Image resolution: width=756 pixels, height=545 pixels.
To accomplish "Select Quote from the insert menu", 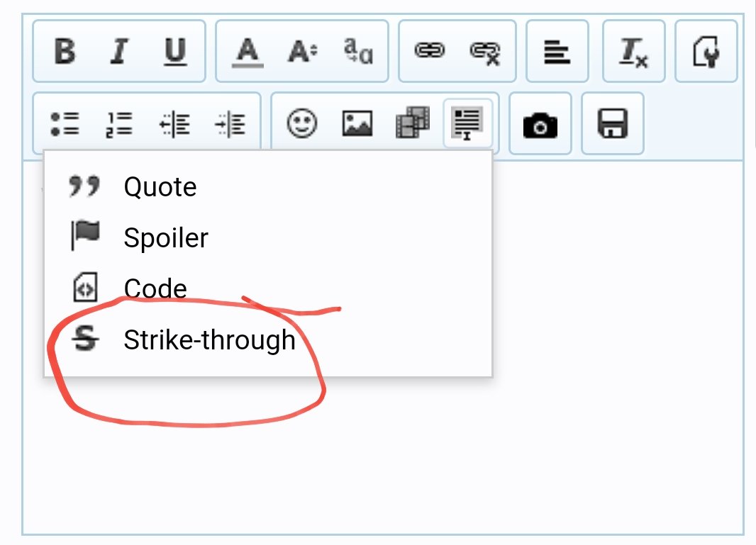I will 267,186.
